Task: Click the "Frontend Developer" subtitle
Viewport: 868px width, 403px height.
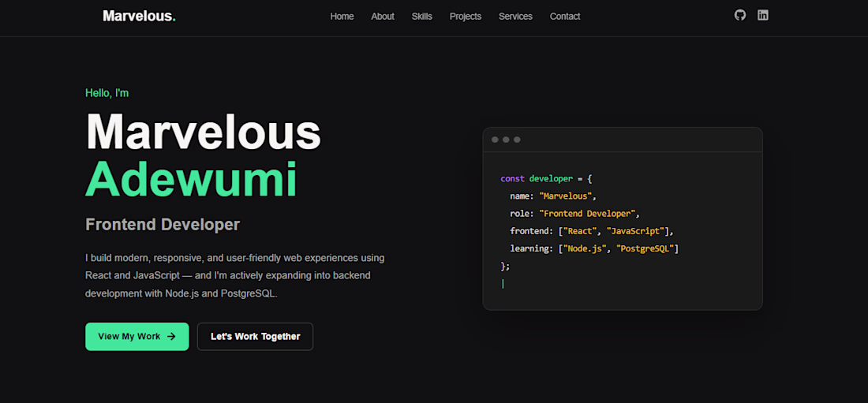Action: (163, 224)
